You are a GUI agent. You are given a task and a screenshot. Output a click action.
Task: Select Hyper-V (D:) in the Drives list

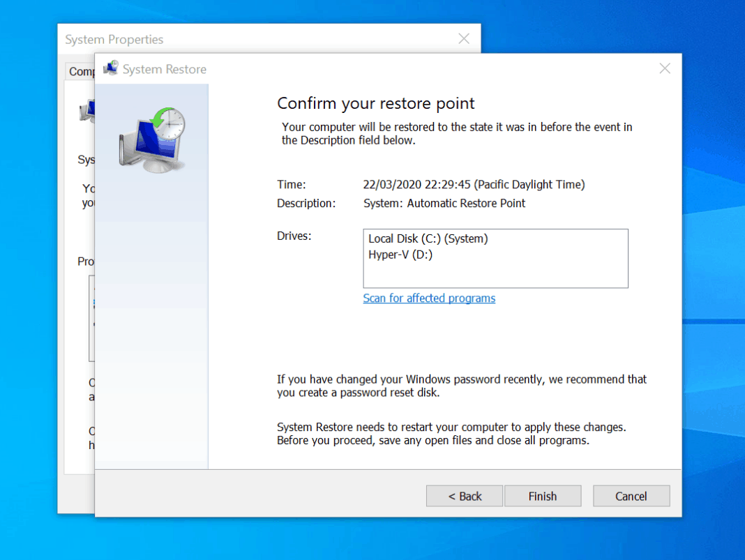[400, 255]
